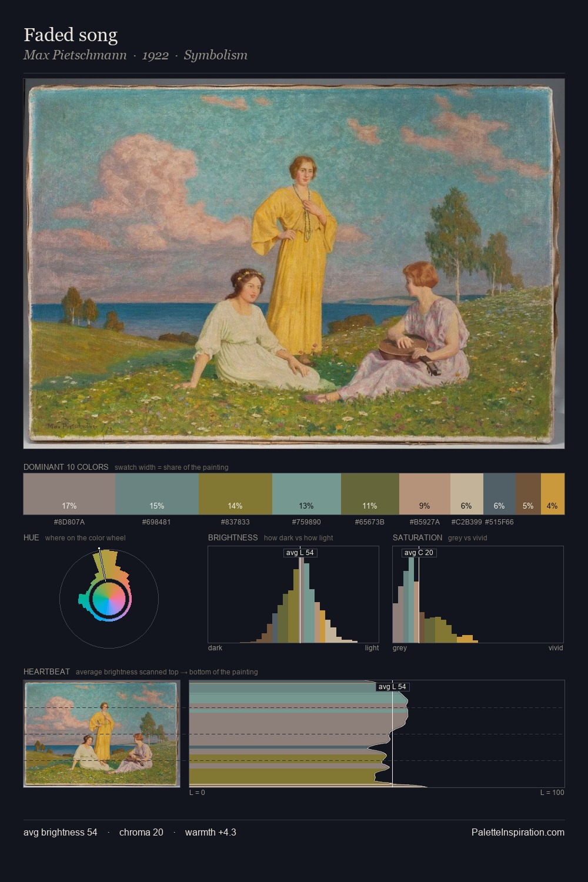Click the Symbolism style label
Screen dimensions: 588x882
[216, 55]
